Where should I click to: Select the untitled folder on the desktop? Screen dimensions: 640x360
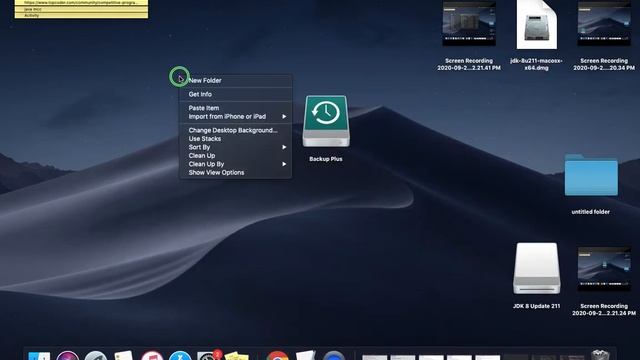(591, 175)
